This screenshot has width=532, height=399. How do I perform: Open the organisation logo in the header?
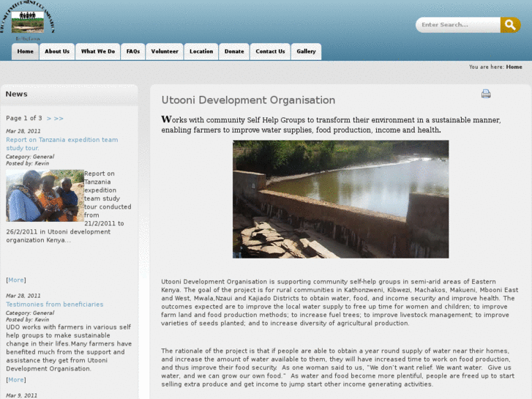coord(27,20)
